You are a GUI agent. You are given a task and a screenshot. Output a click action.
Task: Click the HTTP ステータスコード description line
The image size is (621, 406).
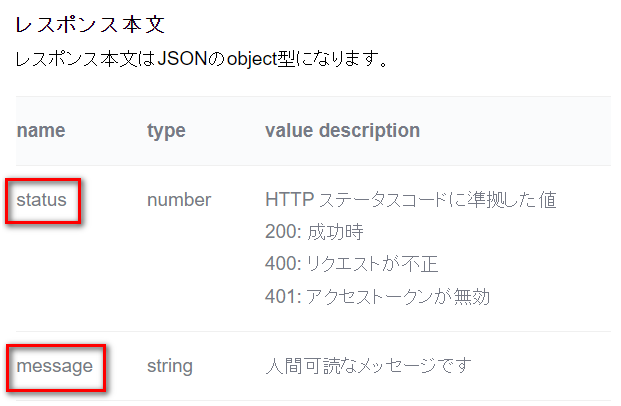pos(410,200)
